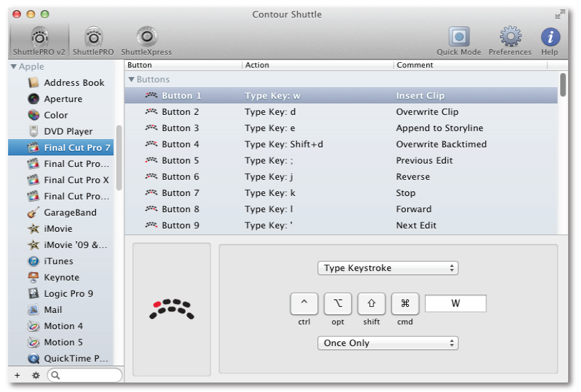
Task: Focus the sidebar search field
Action: [x=84, y=375]
